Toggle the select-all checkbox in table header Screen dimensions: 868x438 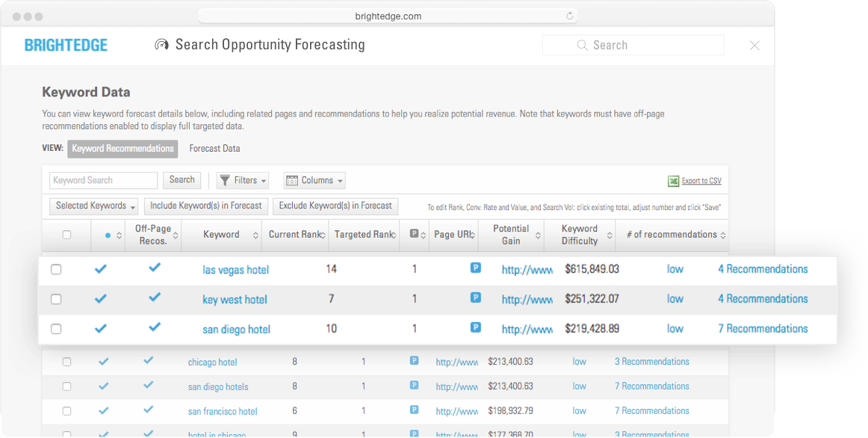point(66,235)
